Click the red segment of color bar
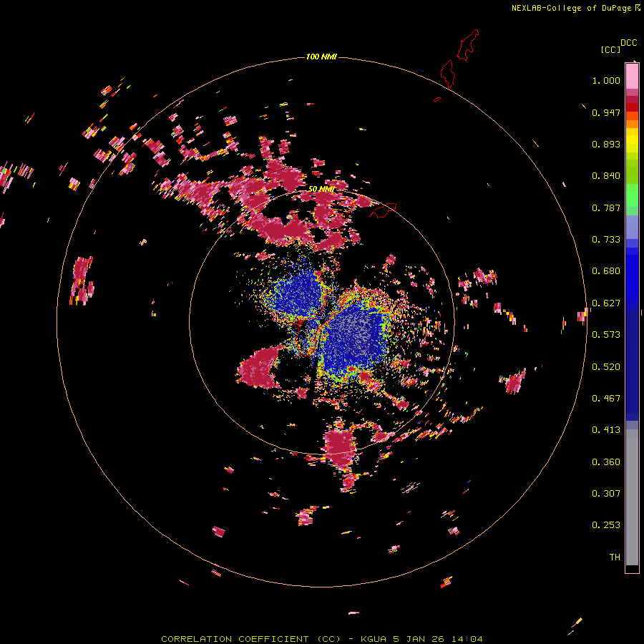 point(632,107)
